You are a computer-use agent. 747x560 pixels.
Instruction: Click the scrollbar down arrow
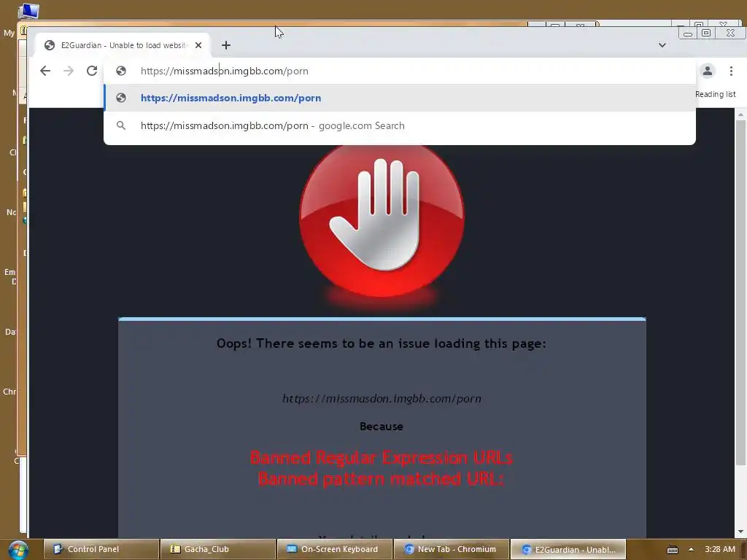coord(740,532)
